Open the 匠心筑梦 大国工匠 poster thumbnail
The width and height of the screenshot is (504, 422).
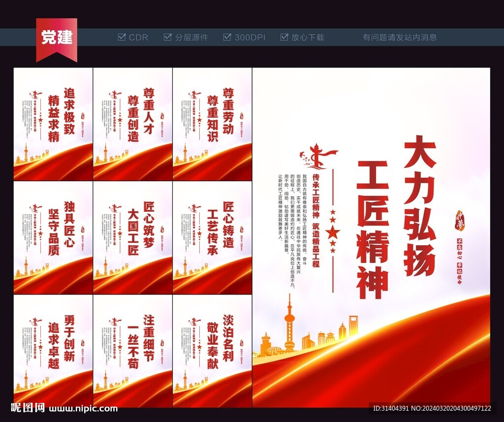coord(132,238)
